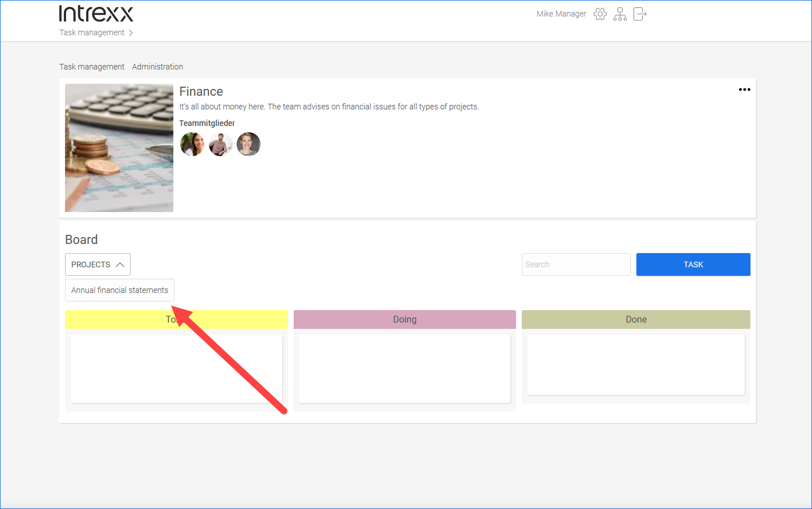Focus the board Search field
The width and height of the screenshot is (812, 509).
[x=576, y=264]
